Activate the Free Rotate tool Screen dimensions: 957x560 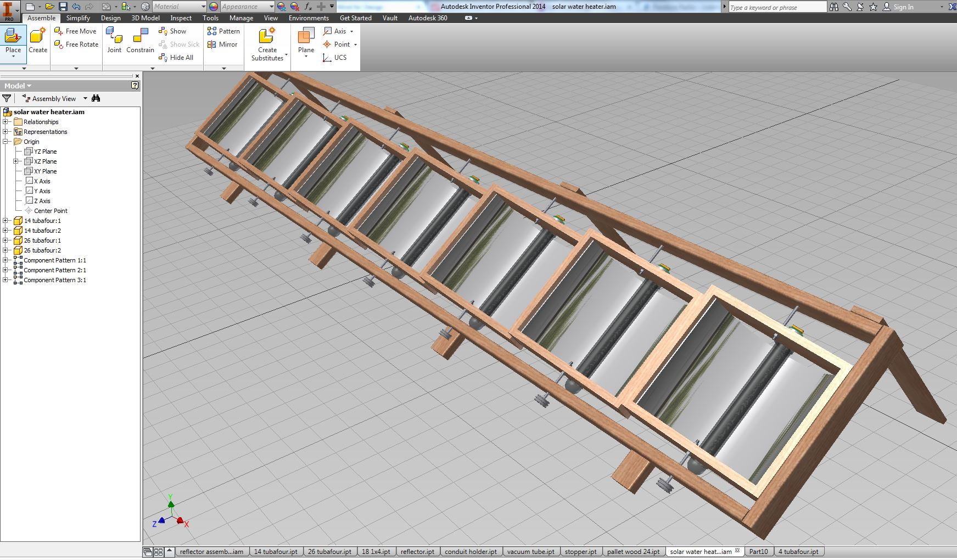(x=76, y=44)
